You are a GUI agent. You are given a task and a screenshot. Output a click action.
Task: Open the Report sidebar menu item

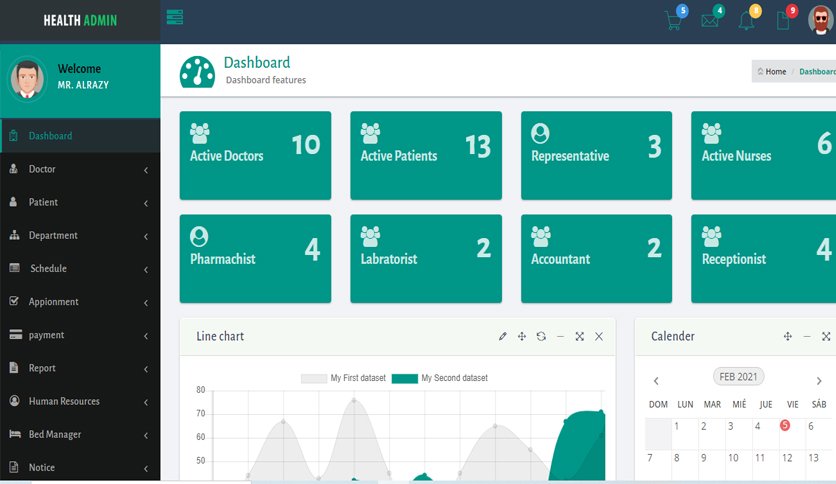click(x=80, y=368)
